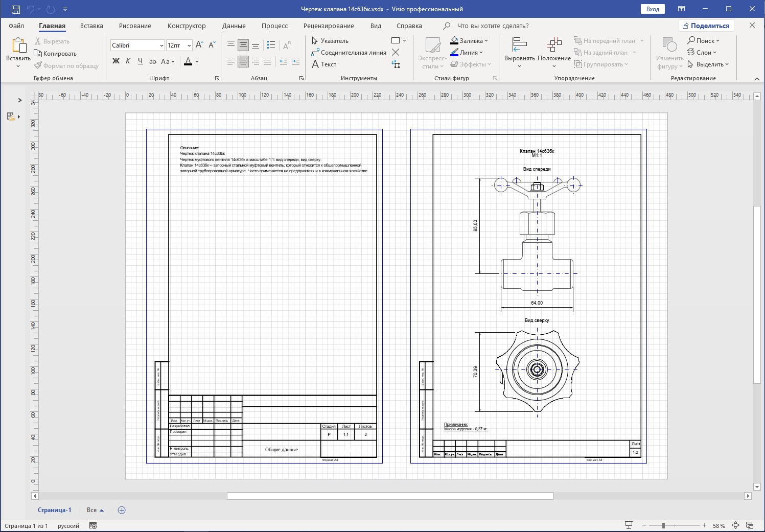Select the Pointer tool (Указатель)
Screen dimensions: 765x532
[x=330, y=41]
